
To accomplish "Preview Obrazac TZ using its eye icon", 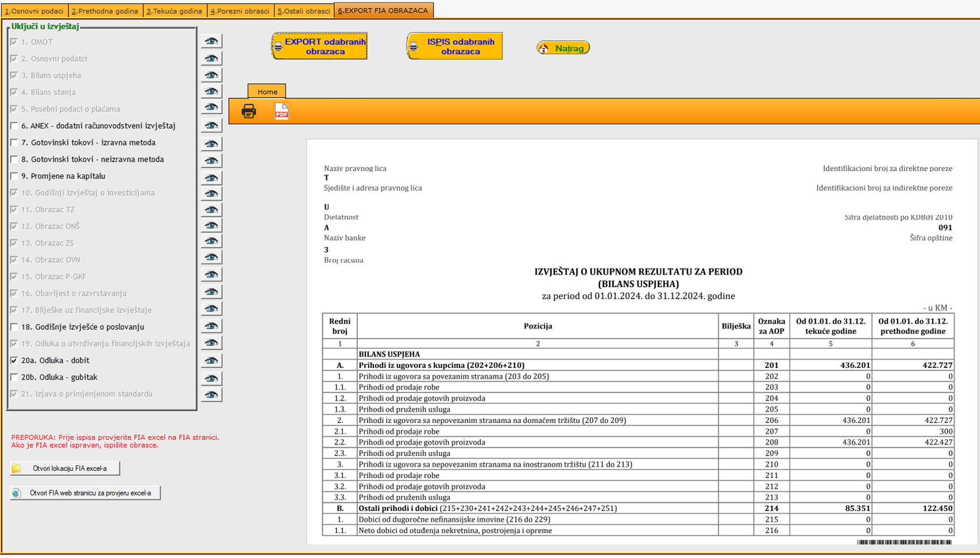I will pyautogui.click(x=211, y=210).
